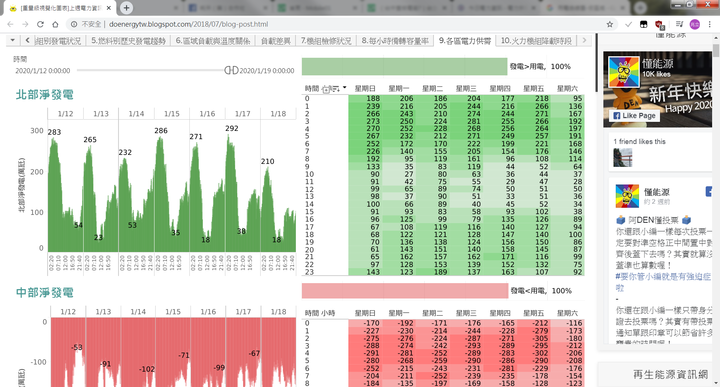Open the media playlist control icon
The height and width of the screenshot is (387, 720).
(x=680, y=24)
